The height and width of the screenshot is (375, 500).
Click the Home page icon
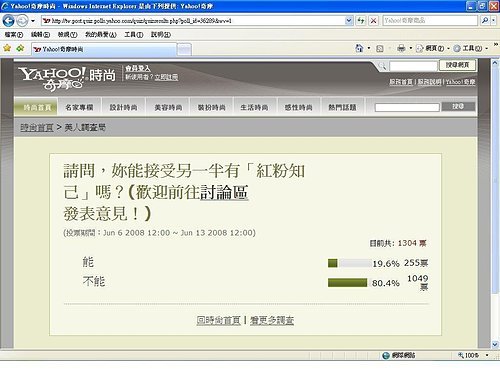pyautogui.click(x=359, y=48)
